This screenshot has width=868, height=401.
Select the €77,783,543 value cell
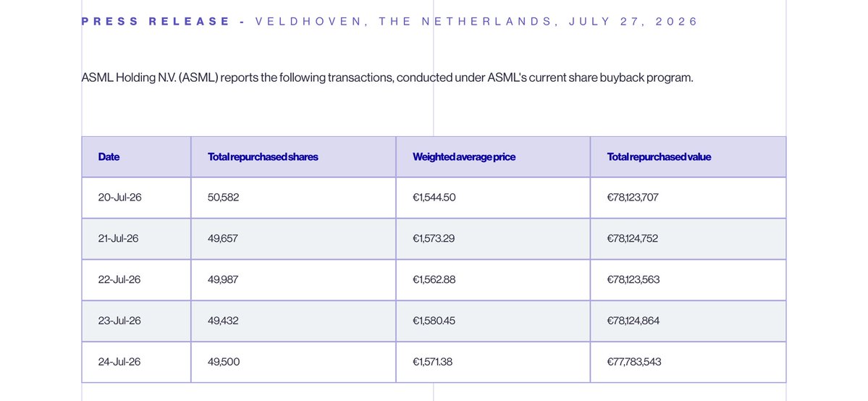688,362
